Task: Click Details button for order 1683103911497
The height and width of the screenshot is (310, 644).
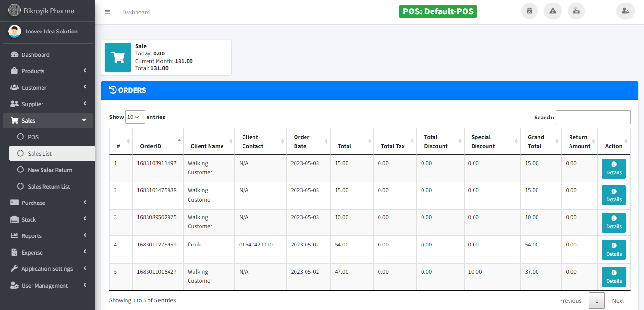Action: [x=613, y=169]
